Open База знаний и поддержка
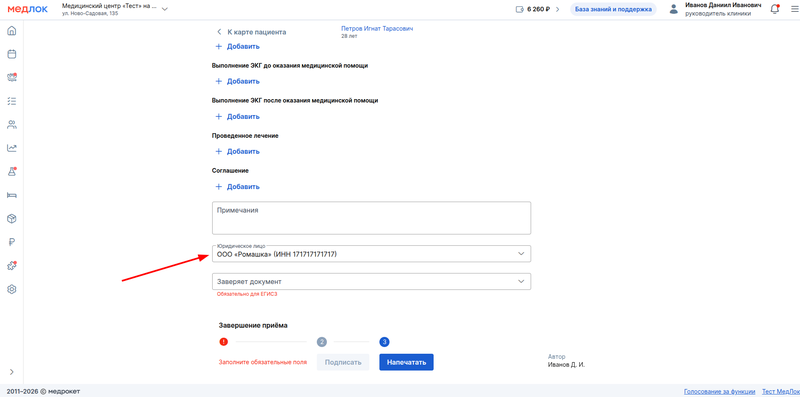 [613, 9]
